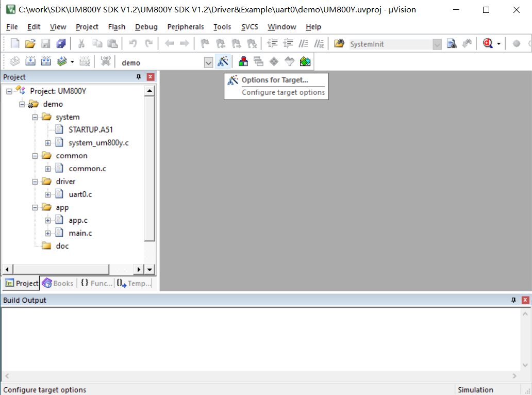Launch the Pack Installer icon
Image resolution: width=532 pixels, height=395 pixels.
tap(305, 62)
